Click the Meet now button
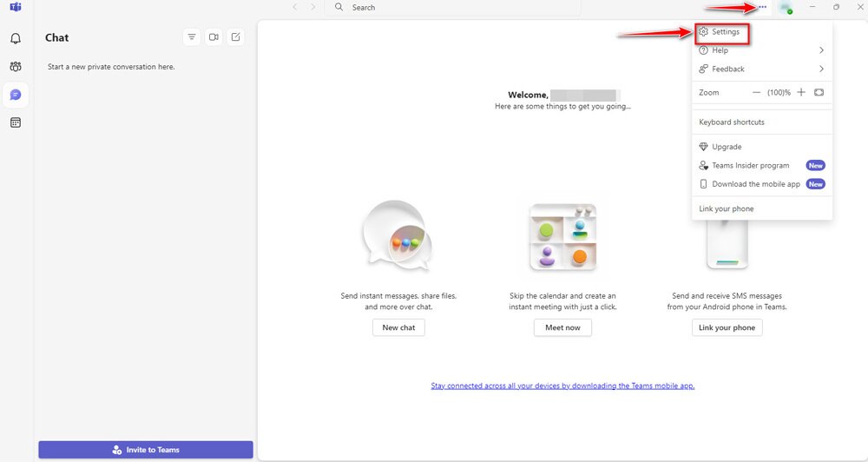The height and width of the screenshot is (462, 868). pos(562,327)
